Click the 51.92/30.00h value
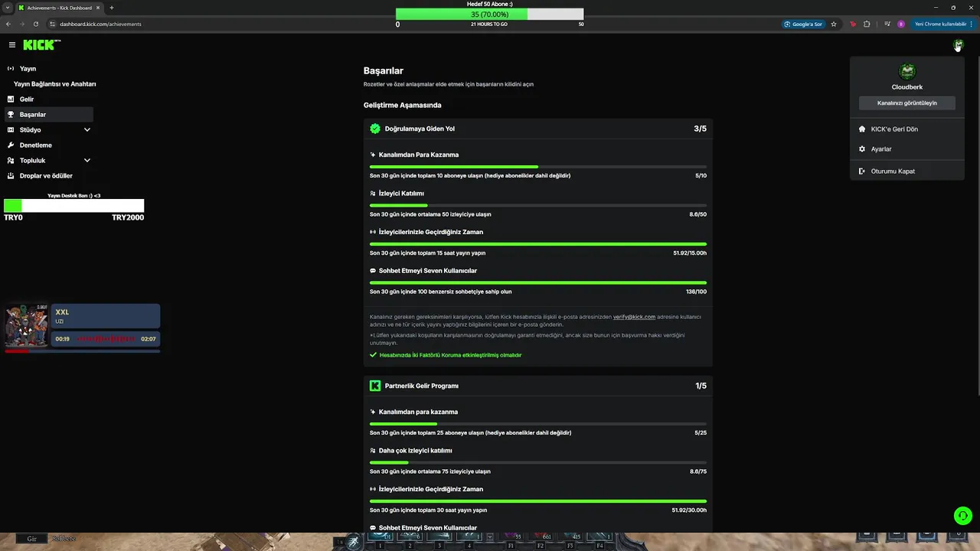 pyautogui.click(x=689, y=510)
